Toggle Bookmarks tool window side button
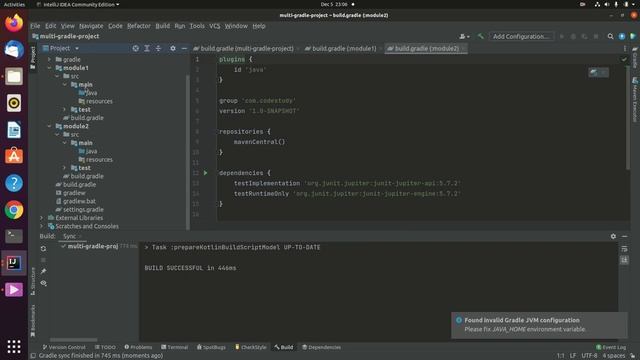The image size is (640, 360). point(33,321)
